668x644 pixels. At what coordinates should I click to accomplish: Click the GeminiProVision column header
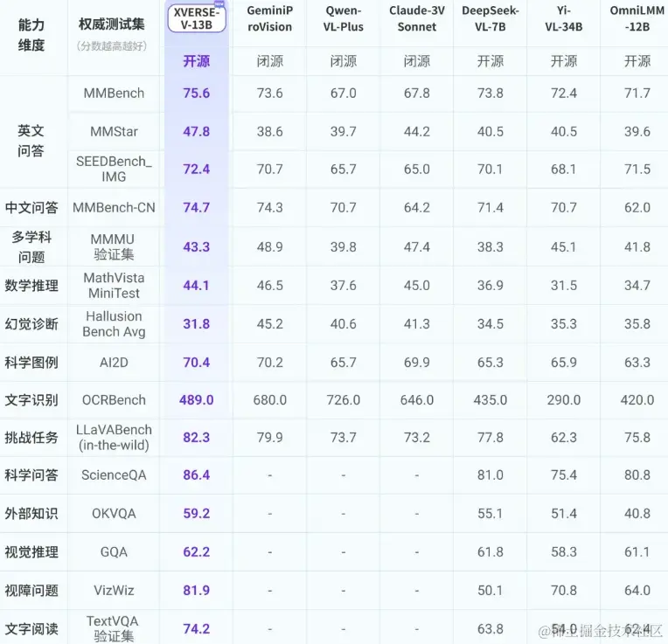click(269, 18)
